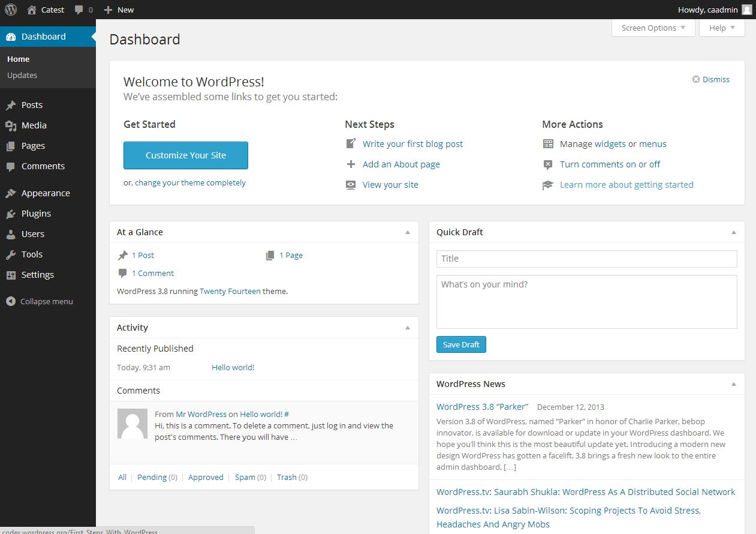756x534 pixels.
Task: Click the Customize Your Site button
Action: pyautogui.click(x=186, y=155)
